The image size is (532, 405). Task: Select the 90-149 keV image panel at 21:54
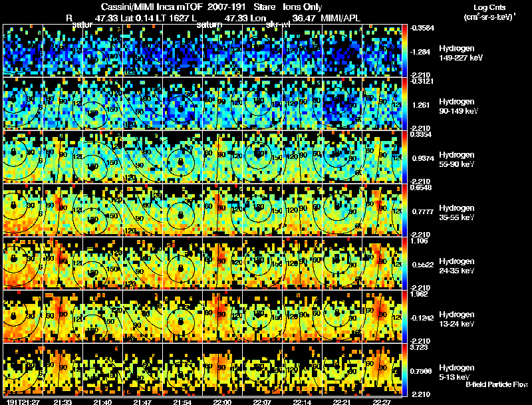[x=182, y=104]
